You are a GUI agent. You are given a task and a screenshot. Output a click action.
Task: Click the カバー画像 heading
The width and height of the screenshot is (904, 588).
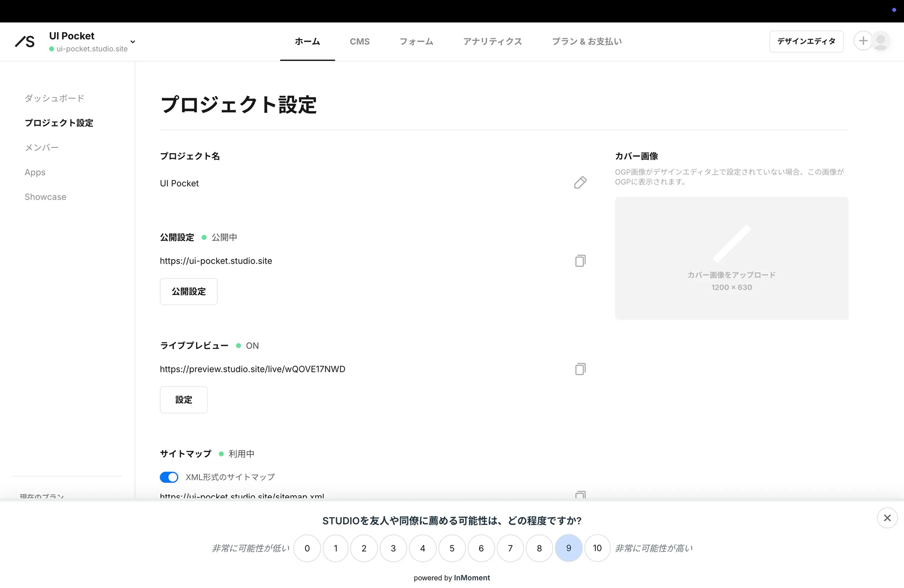pyautogui.click(x=636, y=156)
